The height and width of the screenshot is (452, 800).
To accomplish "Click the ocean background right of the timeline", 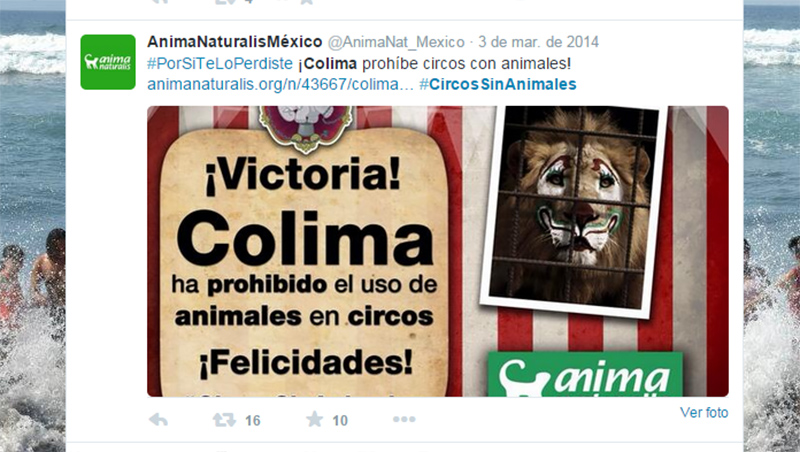I will [x=771, y=230].
